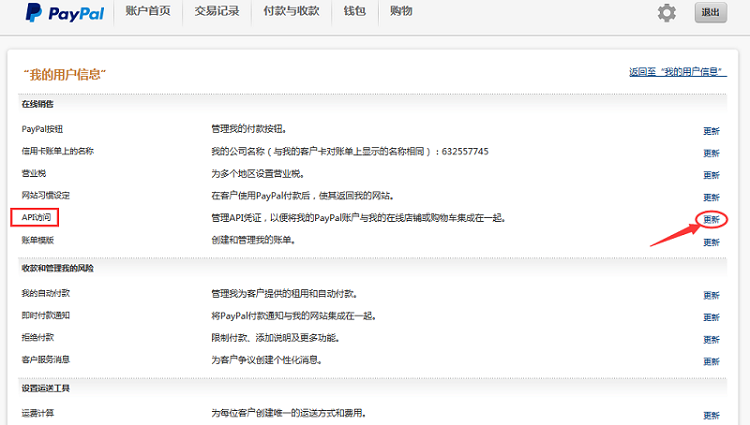The height and width of the screenshot is (425, 750).
Task: Click the 收款和管理我的风险 section header
Action: (57, 268)
